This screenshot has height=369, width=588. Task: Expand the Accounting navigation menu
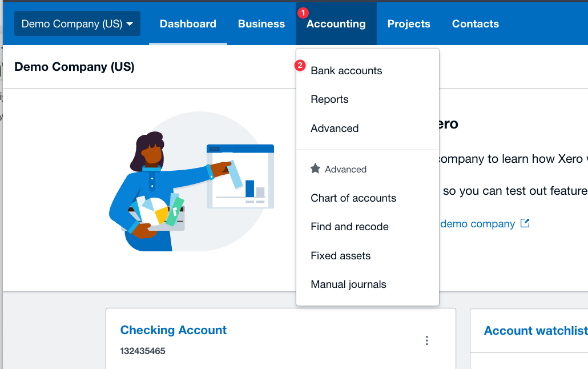pos(336,23)
